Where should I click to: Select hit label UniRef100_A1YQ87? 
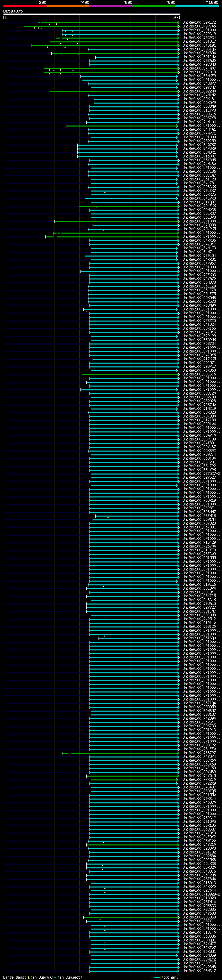point(199,202)
